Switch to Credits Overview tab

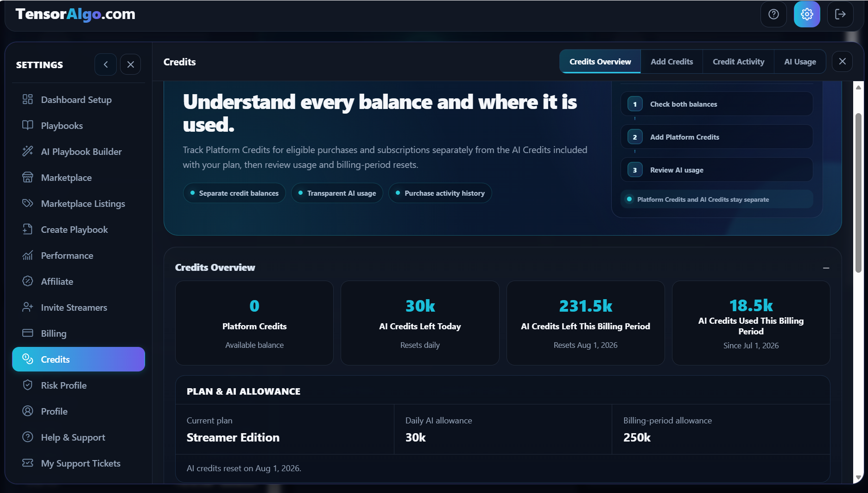(x=600, y=62)
